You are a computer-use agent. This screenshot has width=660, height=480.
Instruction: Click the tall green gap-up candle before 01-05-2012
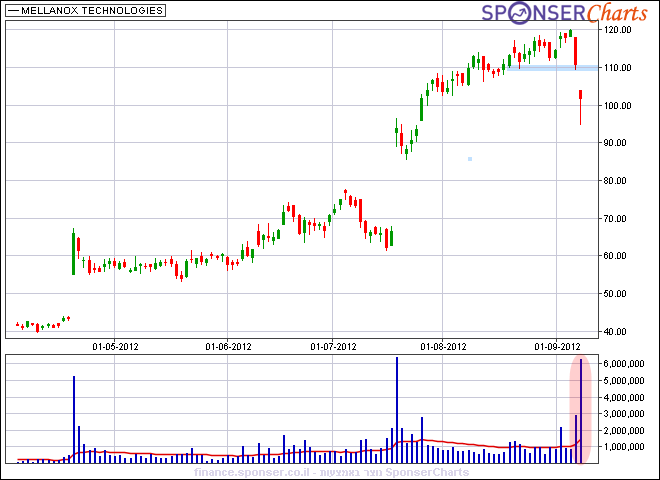coord(74,252)
